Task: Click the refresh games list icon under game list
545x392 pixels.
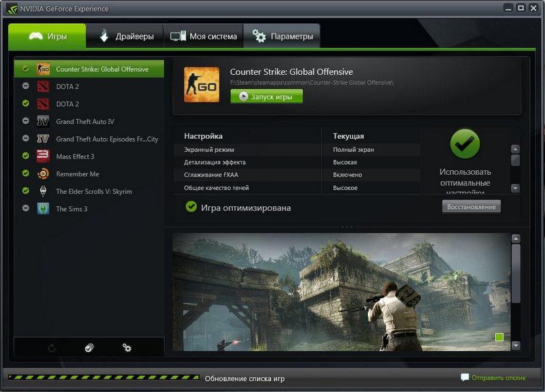Action: pos(52,348)
